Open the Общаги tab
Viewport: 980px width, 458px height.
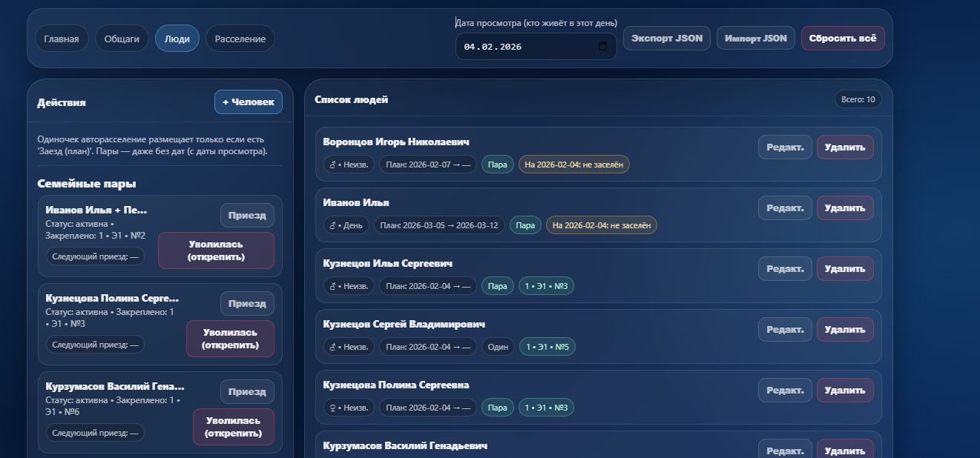(x=122, y=39)
